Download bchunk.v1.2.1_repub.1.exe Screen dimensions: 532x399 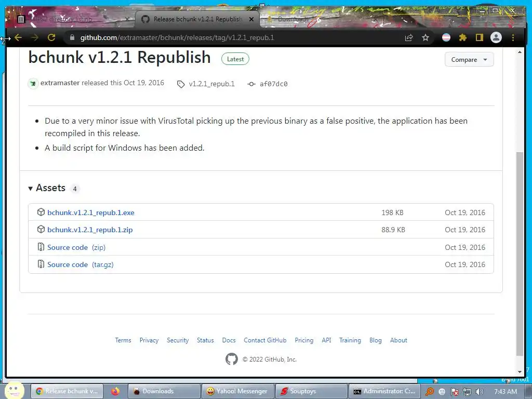91,212
